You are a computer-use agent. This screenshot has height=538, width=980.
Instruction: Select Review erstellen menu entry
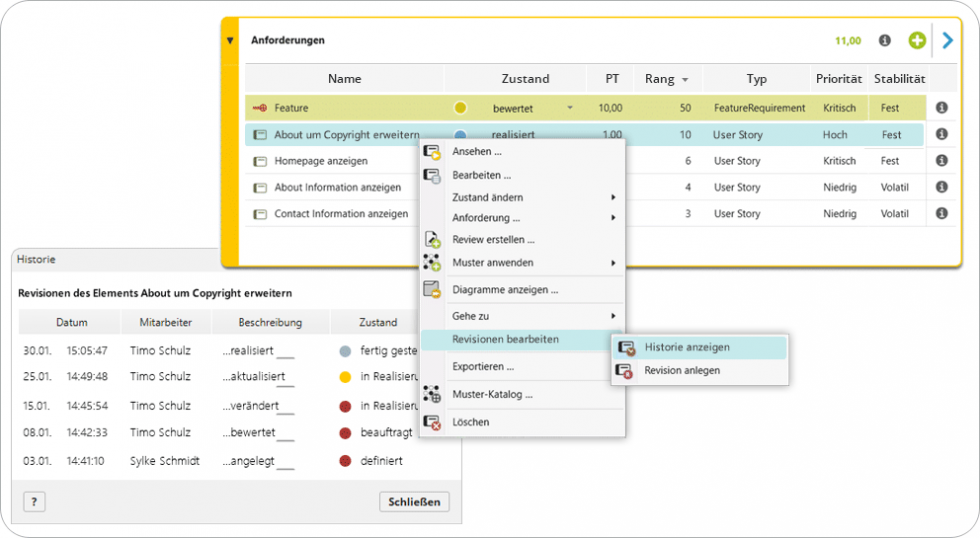point(493,240)
